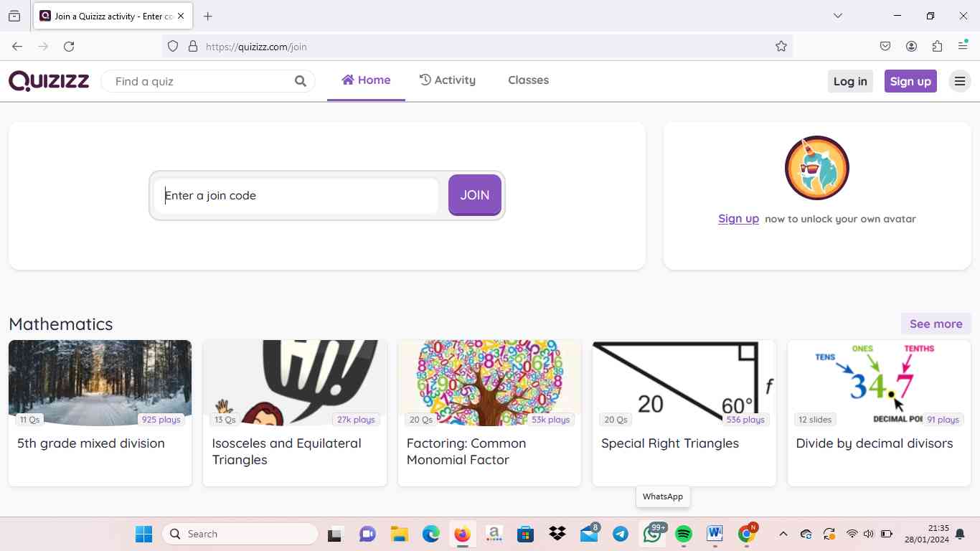Click the taskbar Search box
This screenshot has width=980, height=551.
point(241,534)
